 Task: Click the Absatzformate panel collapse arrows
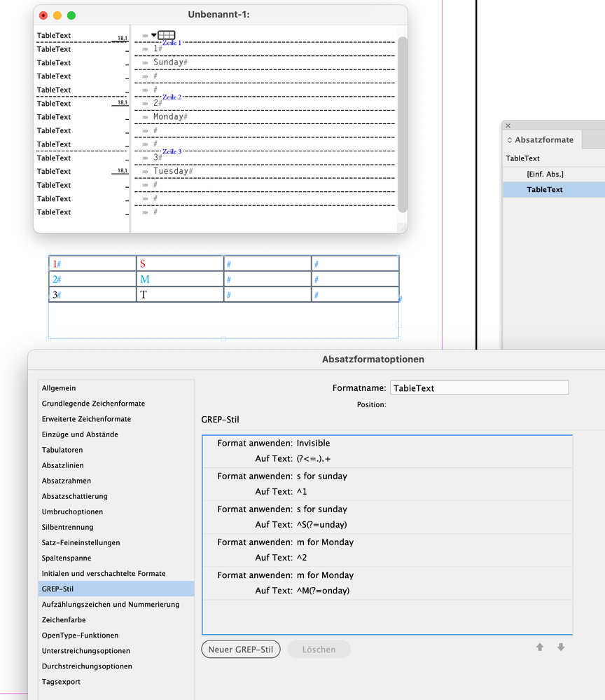(x=510, y=140)
